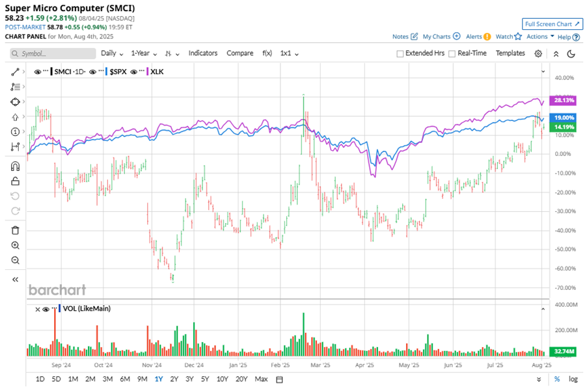Open Notes editor
The width and height of the screenshot is (587, 392).
tap(405, 36)
